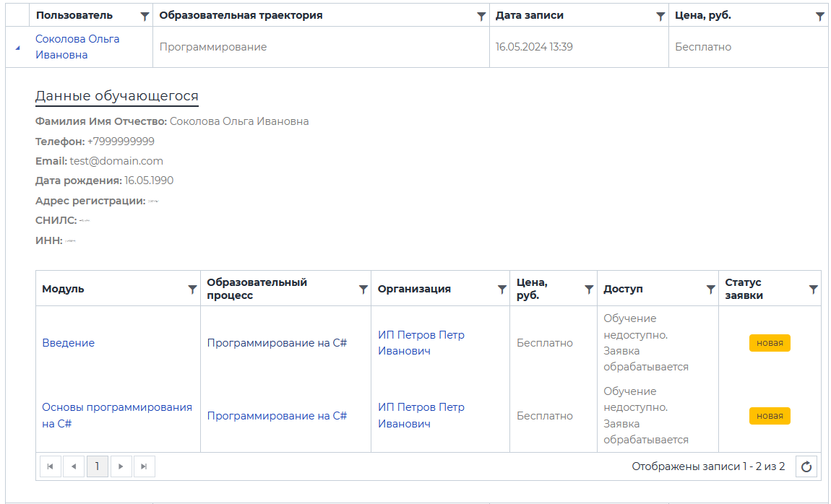Filter the Доступ column
831x504 pixels.
click(710, 289)
